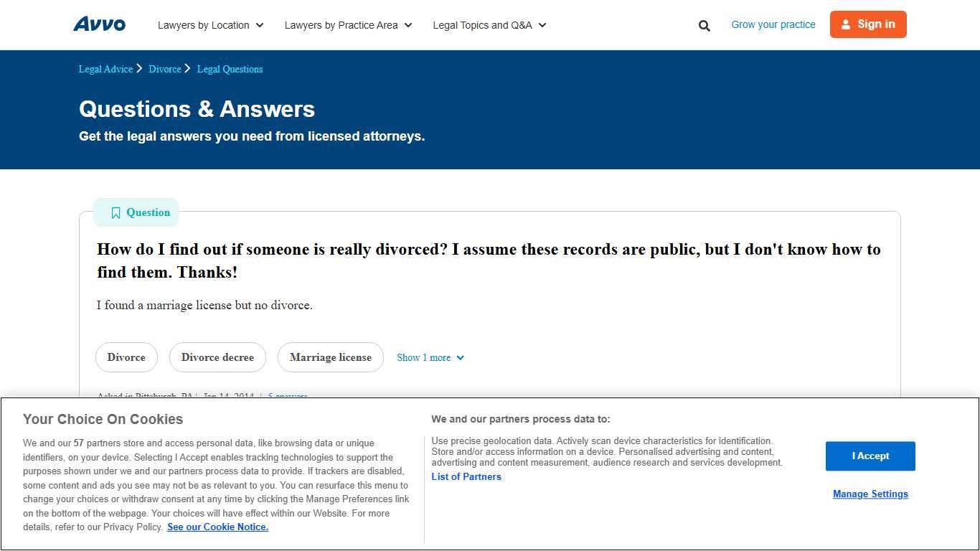Open See our Cookie Notice

217,527
